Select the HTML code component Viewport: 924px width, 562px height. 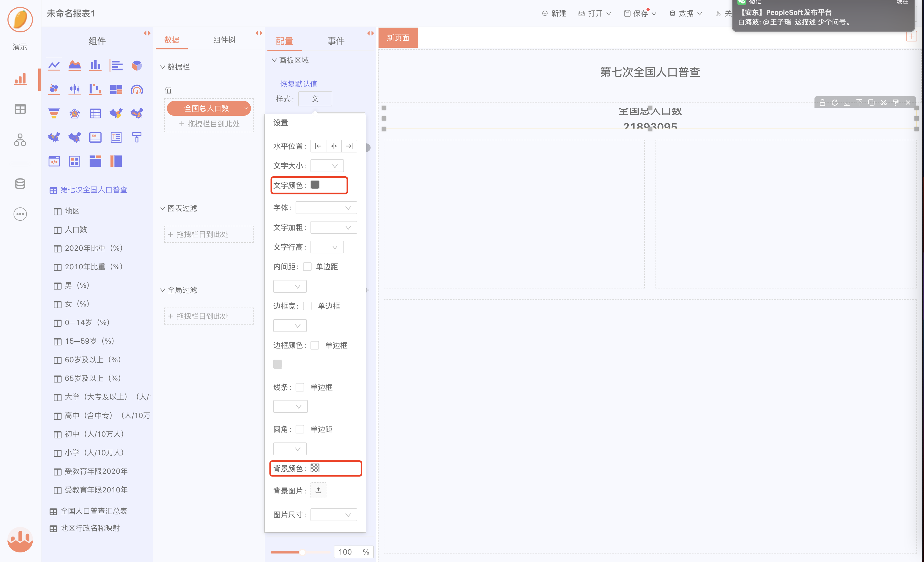pos(54,161)
